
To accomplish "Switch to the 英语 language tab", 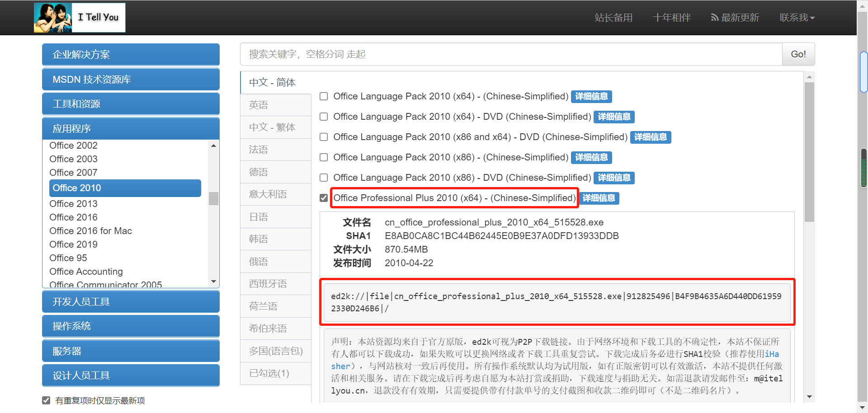I will [x=276, y=105].
